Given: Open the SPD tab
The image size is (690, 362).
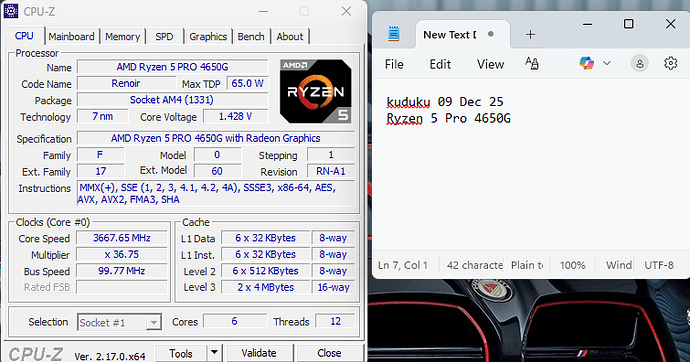Looking at the screenshot, I should (x=164, y=37).
